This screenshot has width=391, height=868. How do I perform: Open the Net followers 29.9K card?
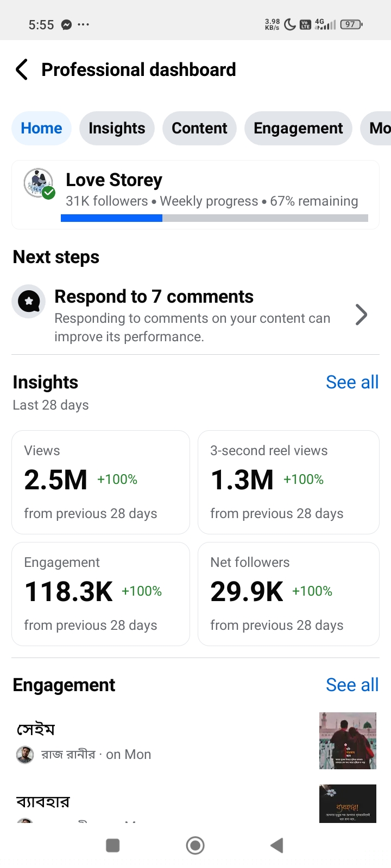[x=288, y=594]
